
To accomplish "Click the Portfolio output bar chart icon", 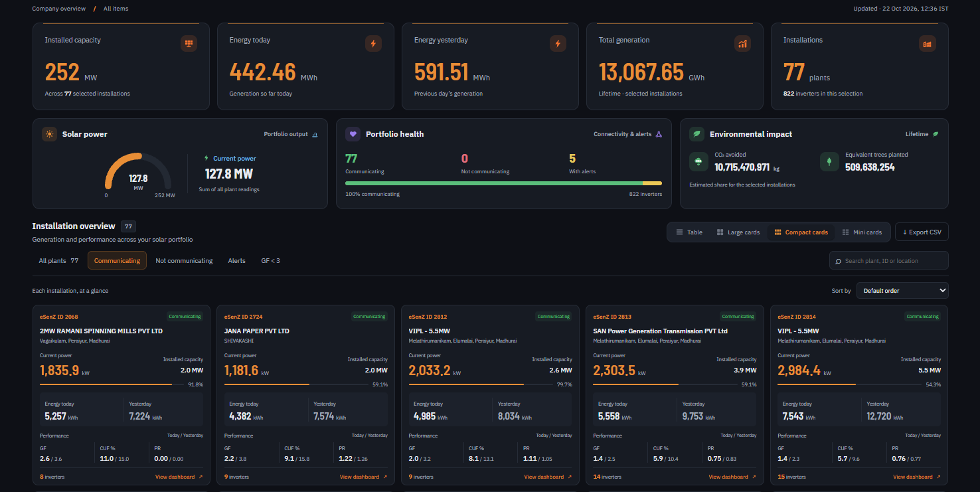I will 315,134.
